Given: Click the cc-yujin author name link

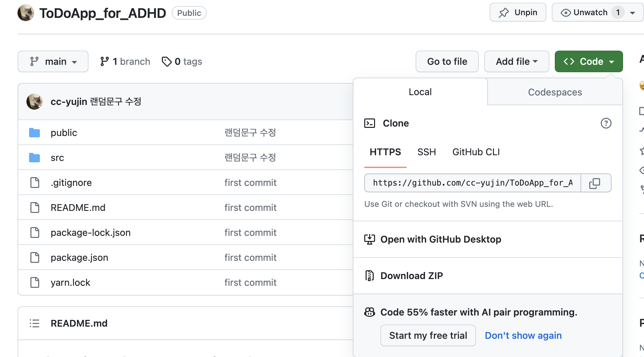Looking at the screenshot, I should pos(69,102).
